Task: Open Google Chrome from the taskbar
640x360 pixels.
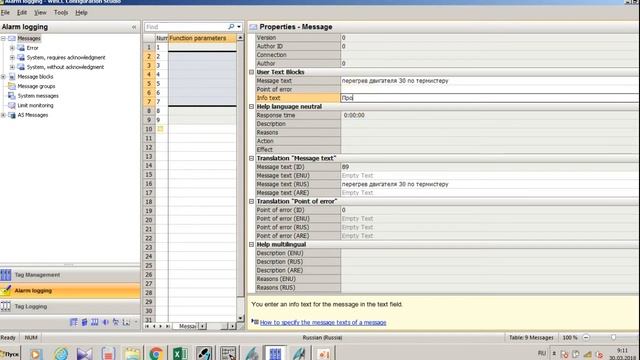Action: click(x=156, y=353)
